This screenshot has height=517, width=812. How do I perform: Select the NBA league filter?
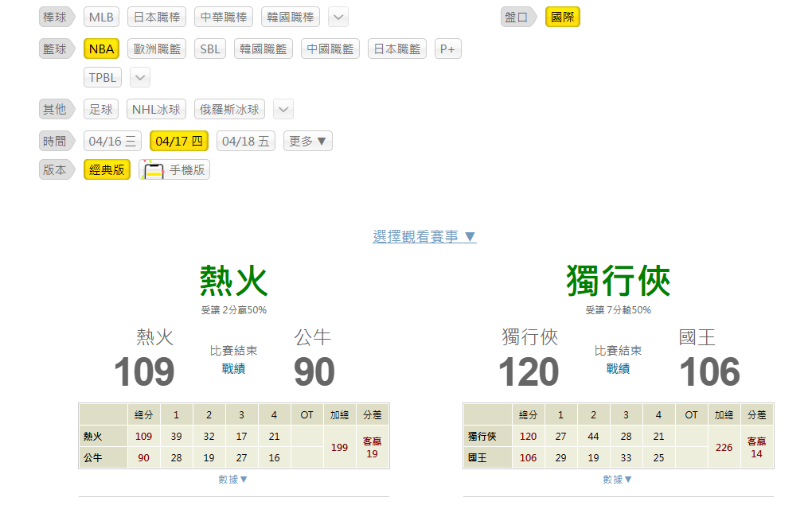tap(102, 49)
